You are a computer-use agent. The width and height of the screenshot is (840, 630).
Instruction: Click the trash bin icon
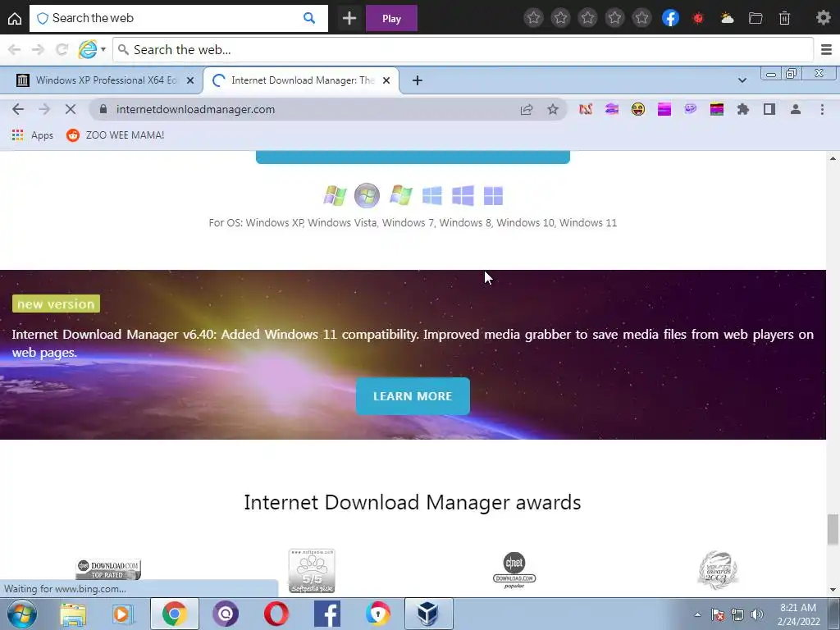784,19
